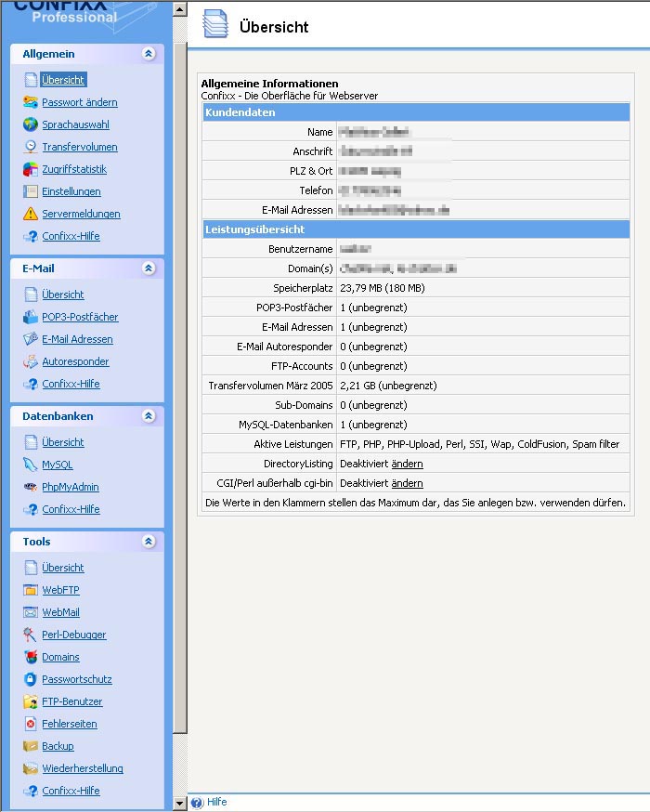The height and width of the screenshot is (812, 650).
Task: Open Perl-Debugger link
Action: point(74,635)
